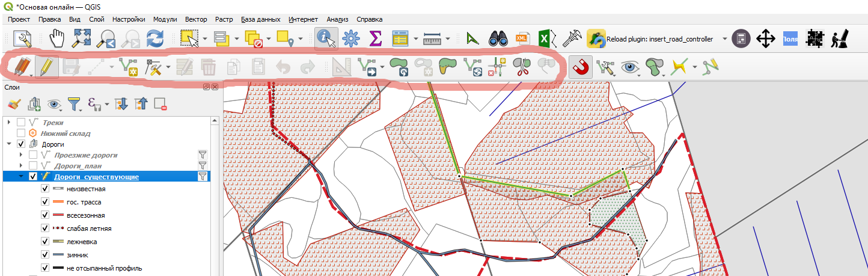The width and height of the screenshot is (868, 276).
Task: Enable the Треки layer checkbox
Action: coord(21,122)
